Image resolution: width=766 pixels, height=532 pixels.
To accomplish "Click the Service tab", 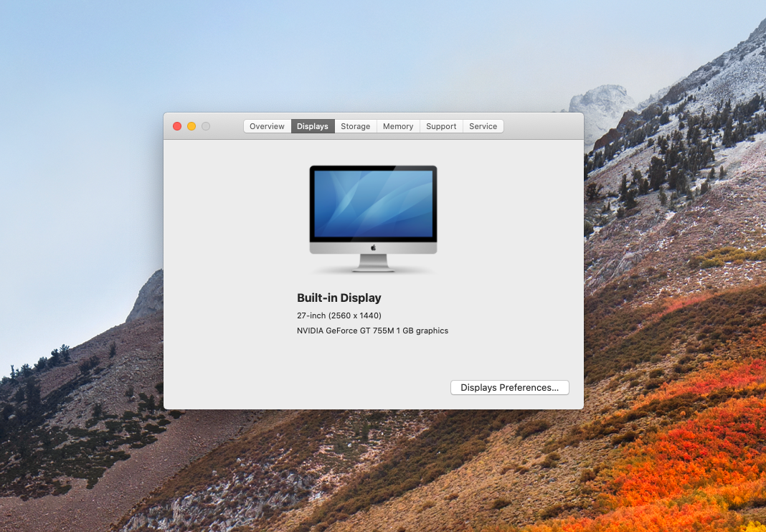I will point(483,126).
